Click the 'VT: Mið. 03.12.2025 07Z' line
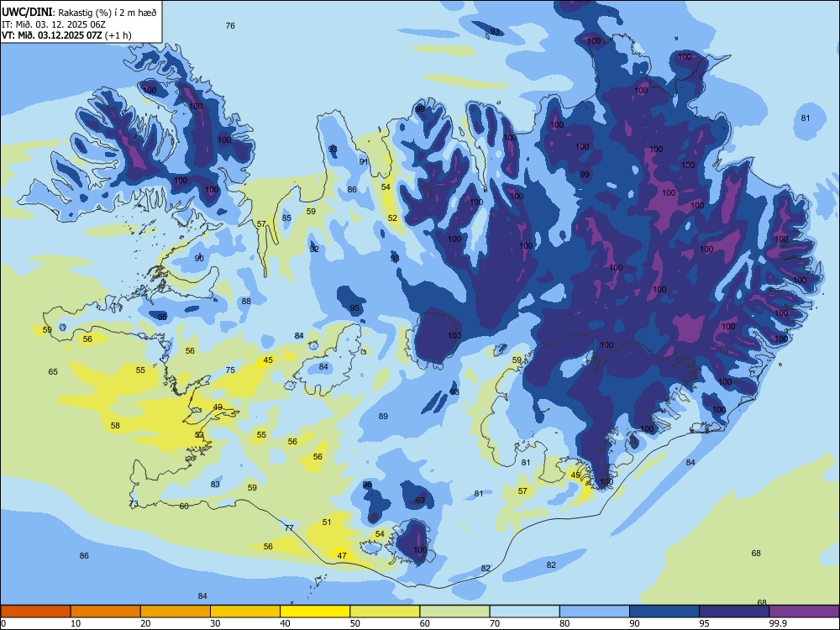The height and width of the screenshot is (630, 840). point(52,35)
